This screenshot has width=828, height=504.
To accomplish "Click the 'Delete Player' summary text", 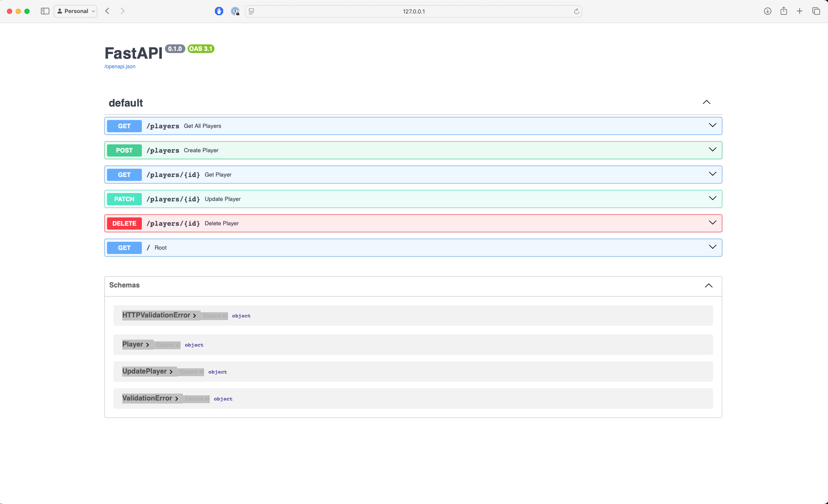I will pyautogui.click(x=222, y=224).
